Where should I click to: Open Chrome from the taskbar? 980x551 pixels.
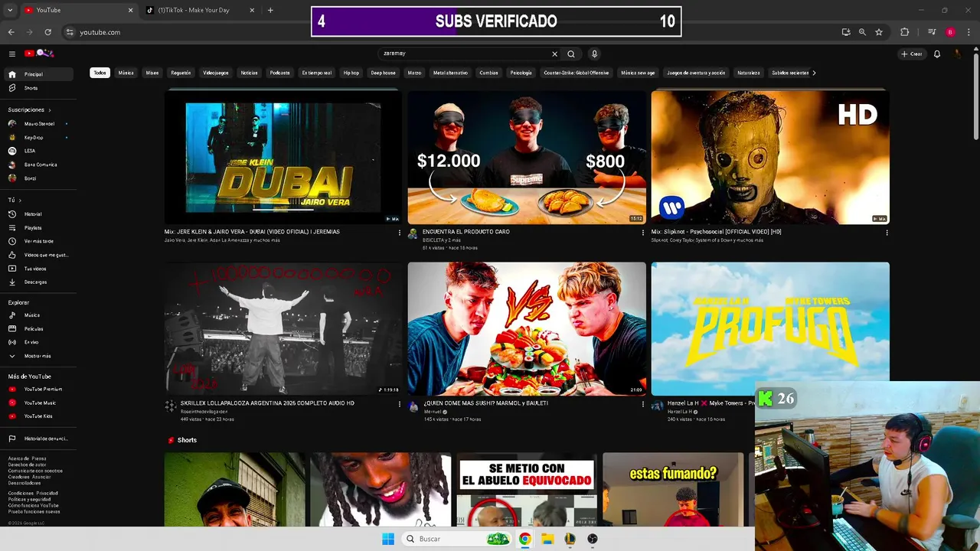tap(524, 539)
